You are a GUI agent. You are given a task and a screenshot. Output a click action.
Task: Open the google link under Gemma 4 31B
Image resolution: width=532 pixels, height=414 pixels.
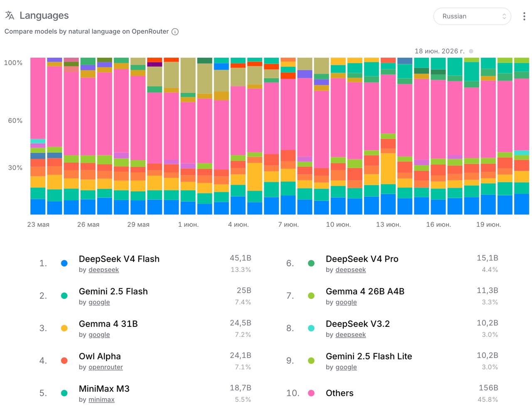99,335
